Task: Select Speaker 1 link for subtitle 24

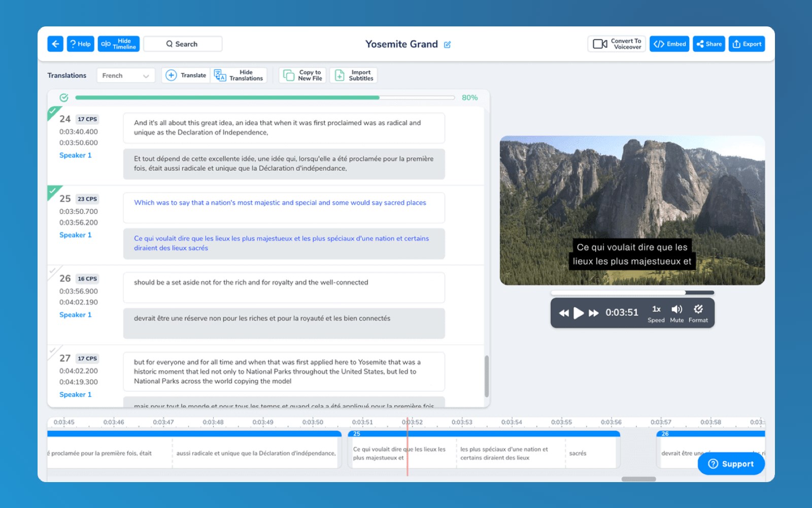Action: pyautogui.click(x=76, y=155)
